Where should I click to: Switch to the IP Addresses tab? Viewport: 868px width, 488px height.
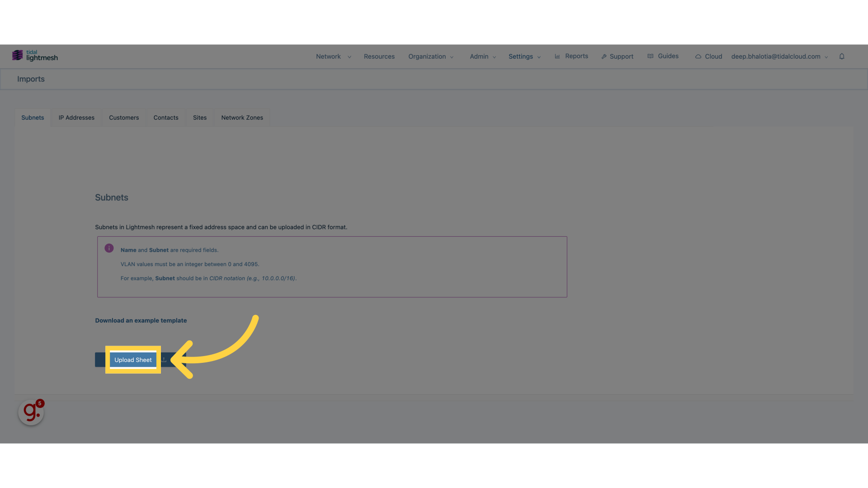pyautogui.click(x=76, y=117)
